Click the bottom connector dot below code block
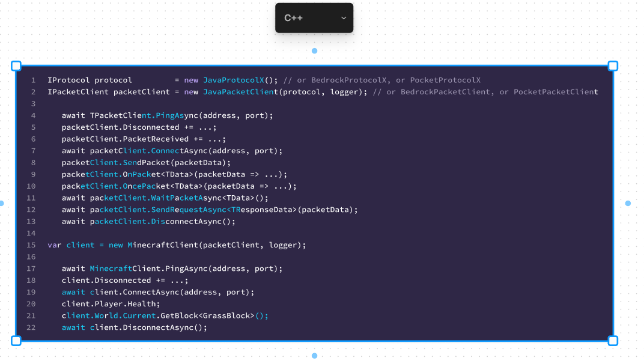644x361 pixels. click(x=315, y=356)
